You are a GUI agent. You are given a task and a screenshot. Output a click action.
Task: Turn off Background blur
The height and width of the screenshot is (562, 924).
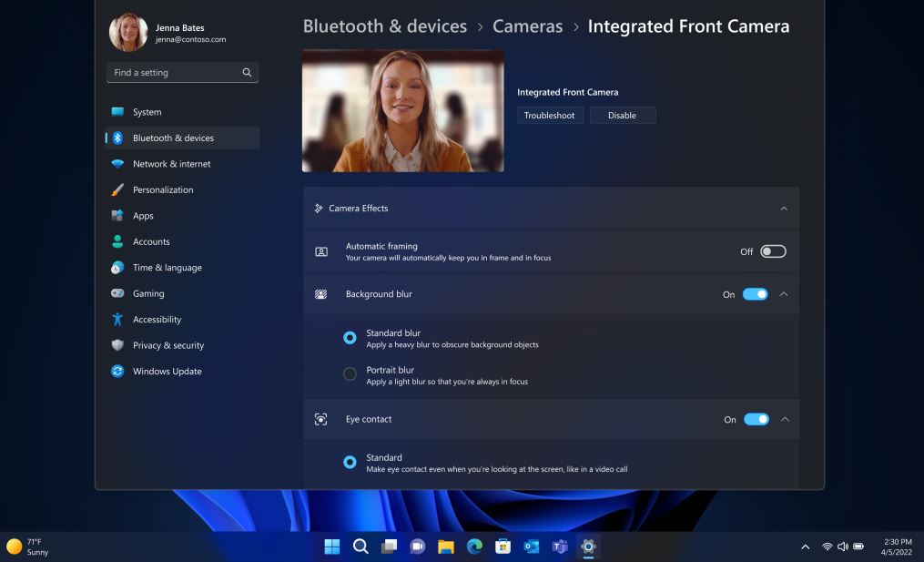[756, 294]
